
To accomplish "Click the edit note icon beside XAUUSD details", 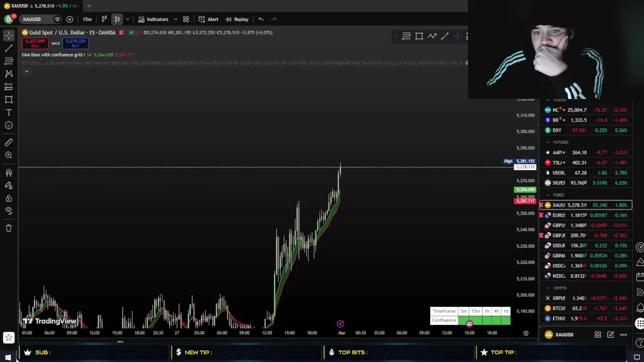I will pyautogui.click(x=610, y=334).
